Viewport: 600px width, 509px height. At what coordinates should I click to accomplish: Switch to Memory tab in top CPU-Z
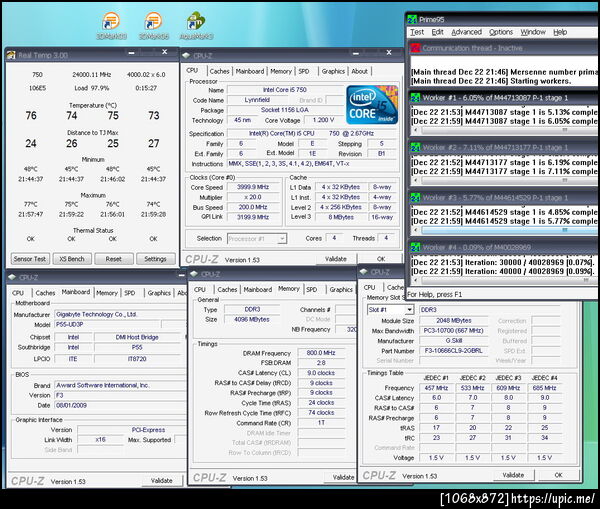[281, 71]
